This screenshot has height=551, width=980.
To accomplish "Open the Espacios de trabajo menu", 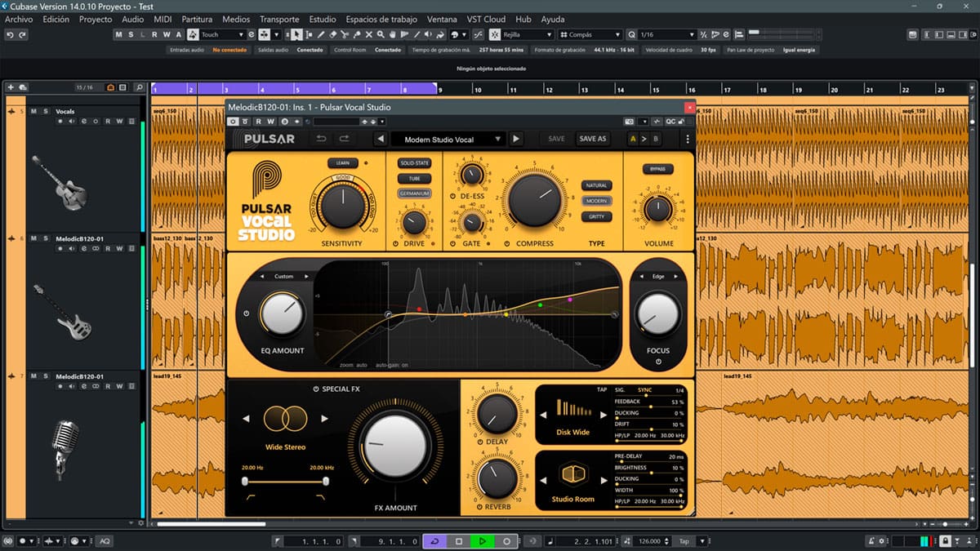I will tap(381, 19).
